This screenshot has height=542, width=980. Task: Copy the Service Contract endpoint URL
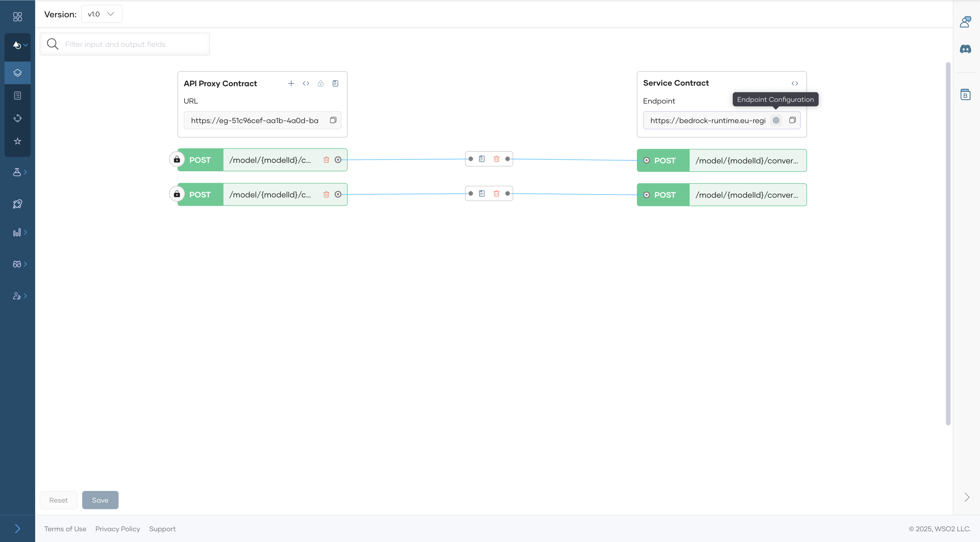(x=792, y=120)
